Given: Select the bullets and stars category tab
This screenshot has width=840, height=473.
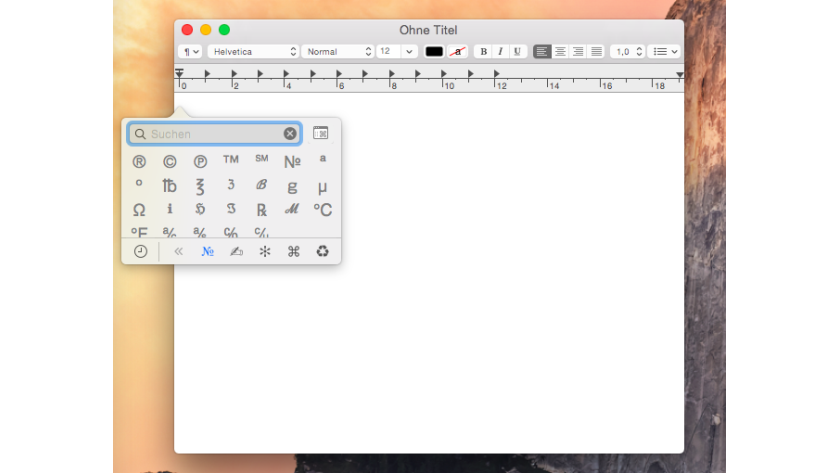Looking at the screenshot, I should pyautogui.click(x=265, y=252).
